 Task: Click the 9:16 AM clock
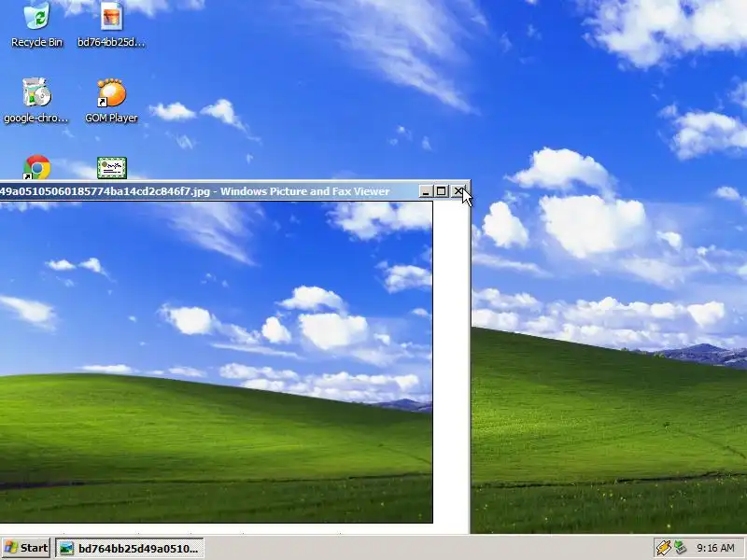(715, 548)
